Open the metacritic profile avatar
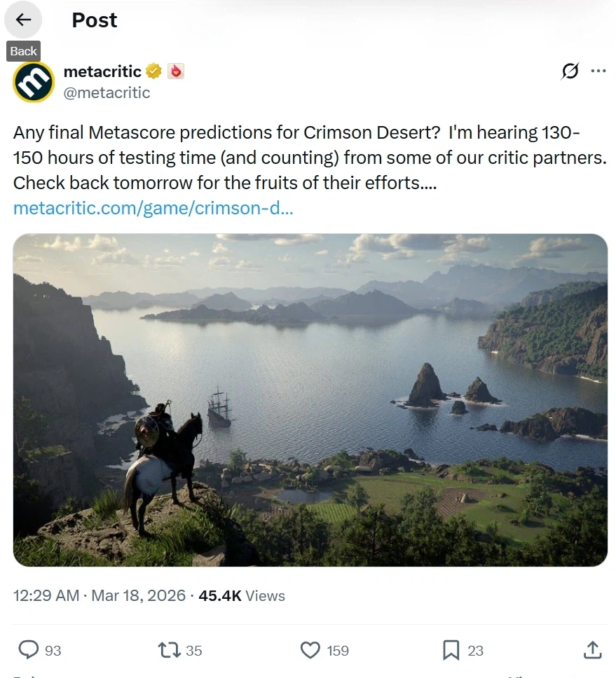616x678 pixels. tap(34, 82)
